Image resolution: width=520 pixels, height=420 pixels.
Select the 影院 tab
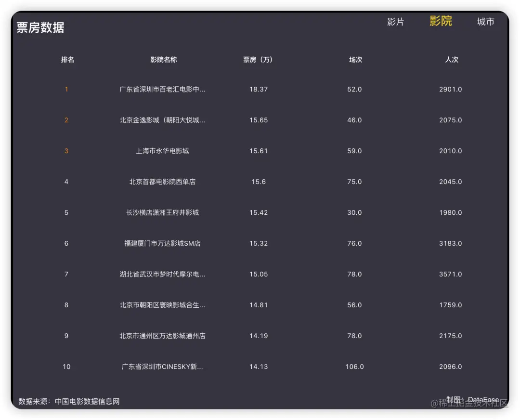(441, 21)
